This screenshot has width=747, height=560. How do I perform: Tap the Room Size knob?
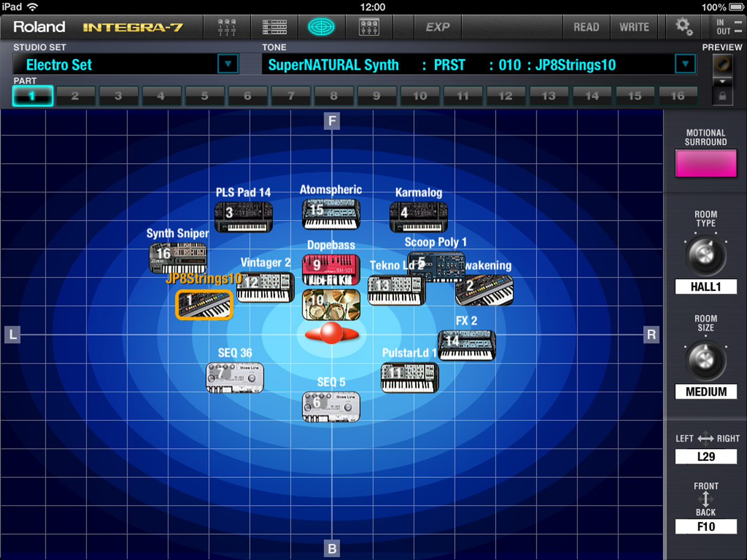pyautogui.click(x=705, y=360)
